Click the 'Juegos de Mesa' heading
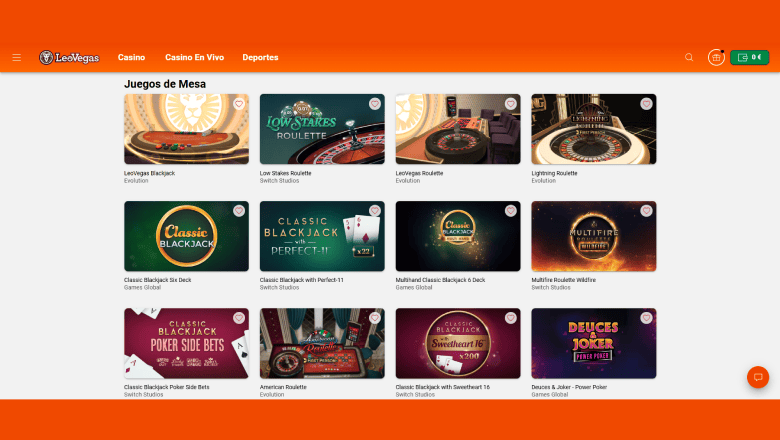Image resolution: width=780 pixels, height=440 pixels. (165, 84)
